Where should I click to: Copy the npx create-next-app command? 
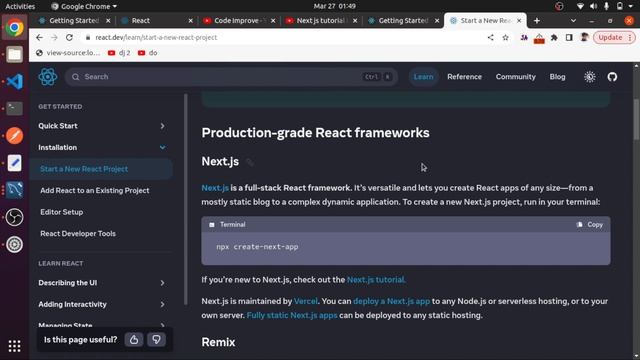click(x=589, y=224)
